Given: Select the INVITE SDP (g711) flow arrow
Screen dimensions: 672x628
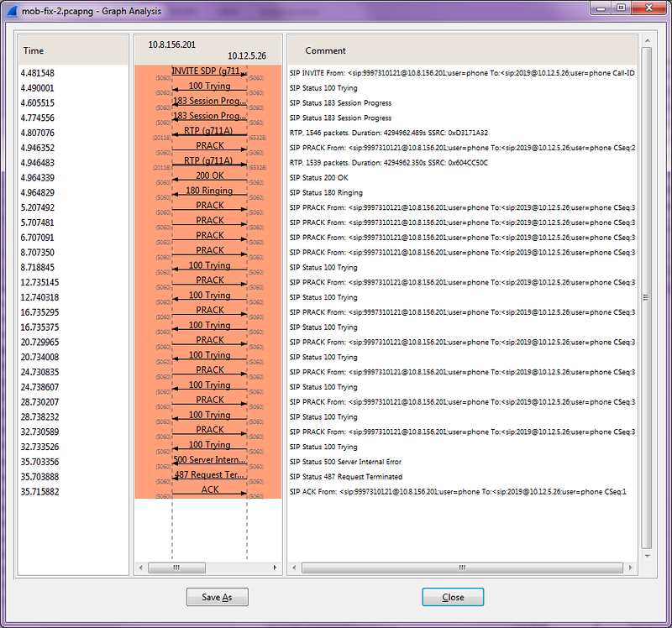Looking at the screenshot, I should point(208,72).
